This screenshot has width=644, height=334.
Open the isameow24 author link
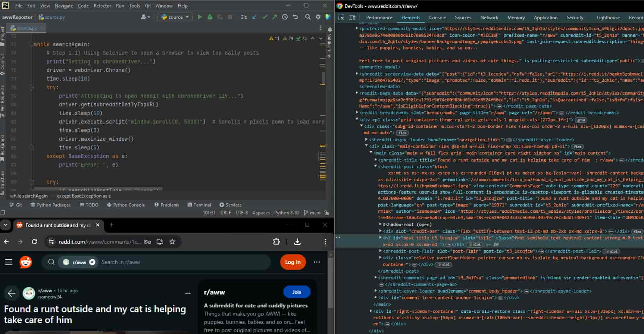pos(50,297)
